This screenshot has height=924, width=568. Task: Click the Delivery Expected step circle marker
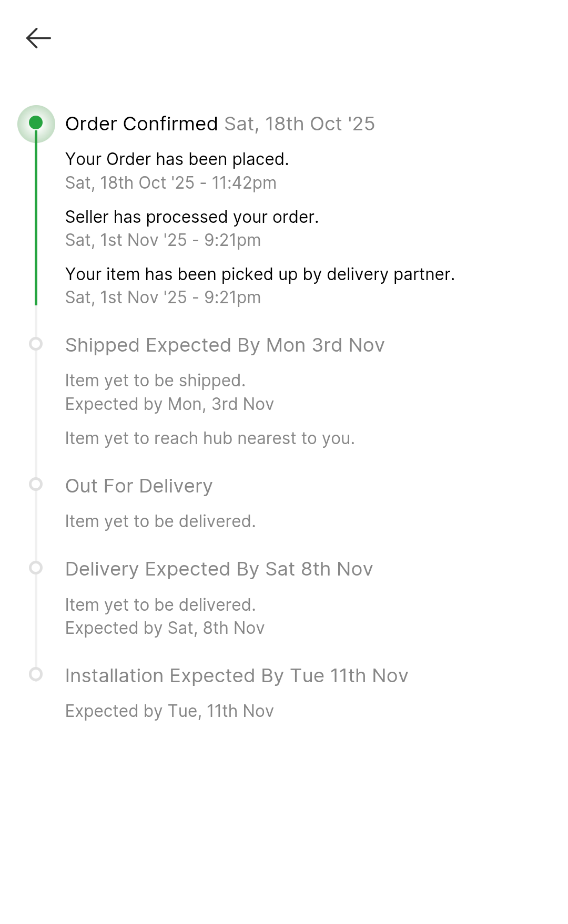click(36, 568)
